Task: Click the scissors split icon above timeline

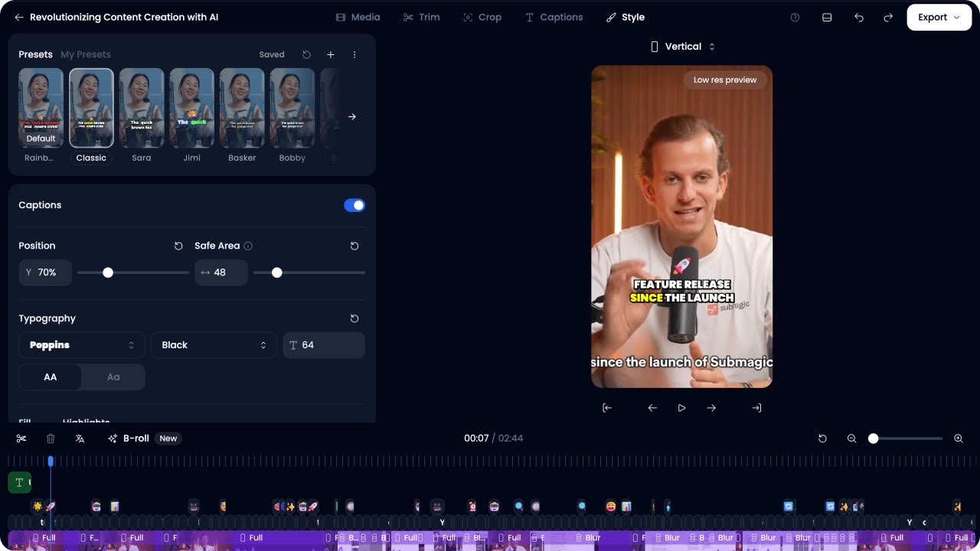Action: (21, 439)
